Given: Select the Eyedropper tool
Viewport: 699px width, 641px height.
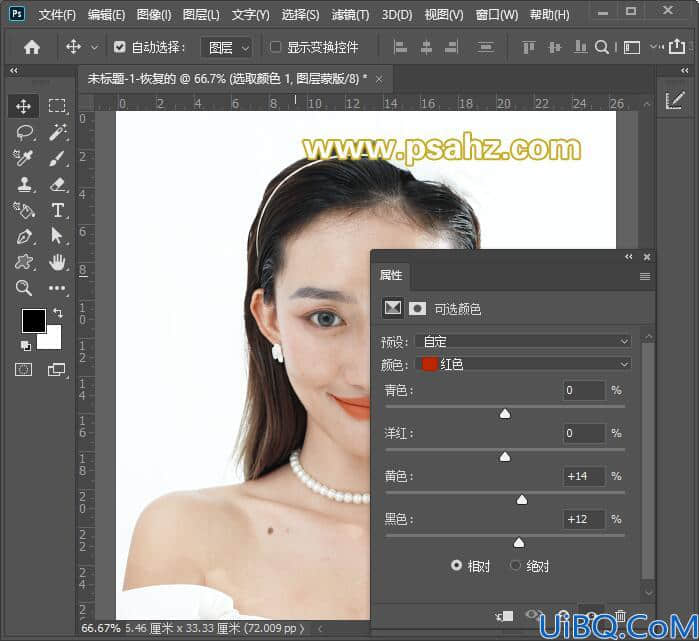Looking at the screenshot, I should pyautogui.click(x=23, y=158).
